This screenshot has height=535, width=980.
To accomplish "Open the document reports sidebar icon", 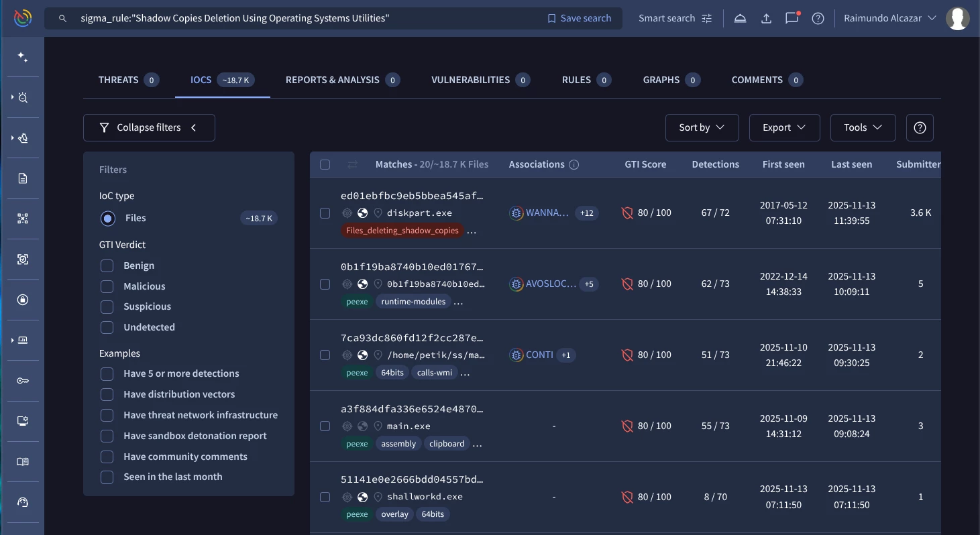I will click(23, 178).
